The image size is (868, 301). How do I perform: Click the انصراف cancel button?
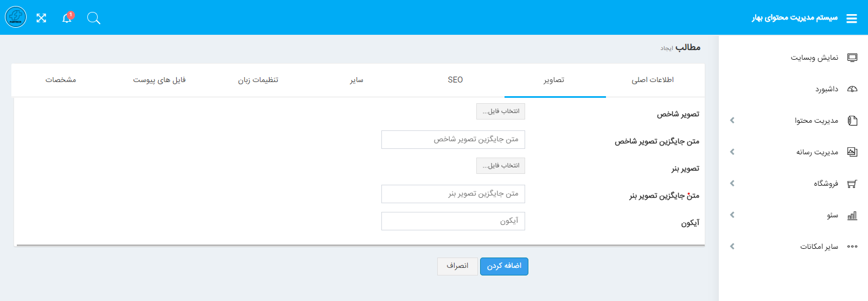(457, 266)
